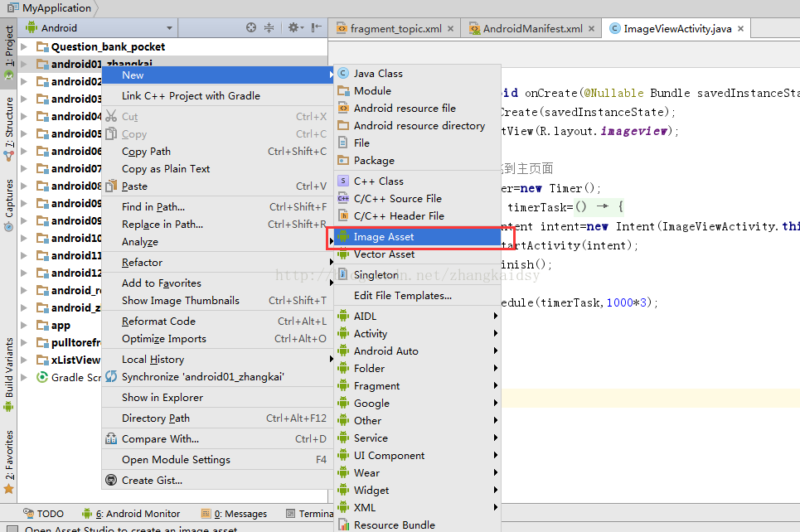
Task: Select Find in Path menu entry
Action: click(218, 207)
